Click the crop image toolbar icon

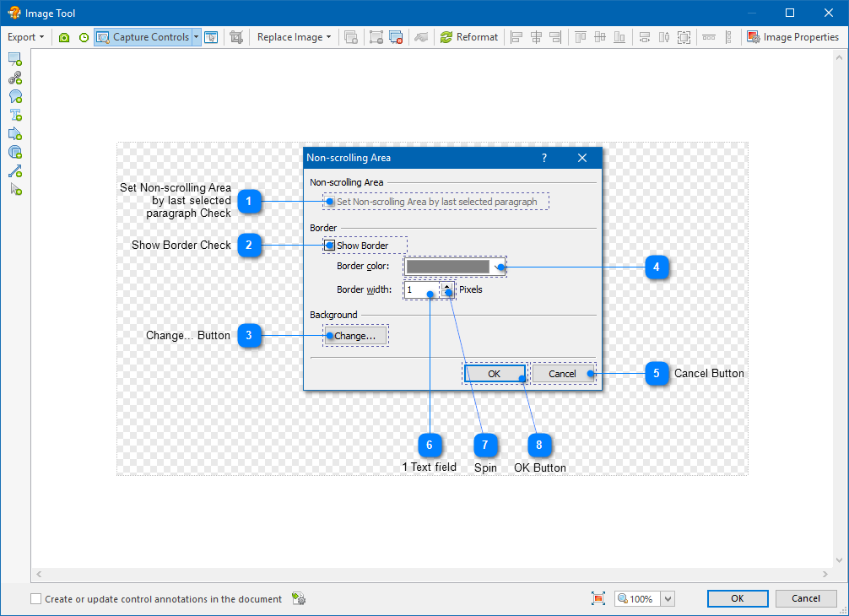coord(236,37)
